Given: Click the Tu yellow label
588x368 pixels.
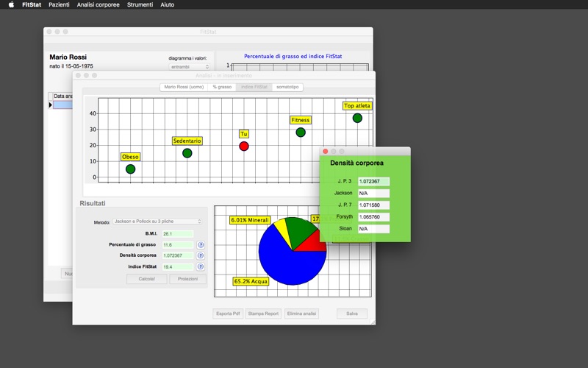Looking at the screenshot, I should pyautogui.click(x=244, y=134).
